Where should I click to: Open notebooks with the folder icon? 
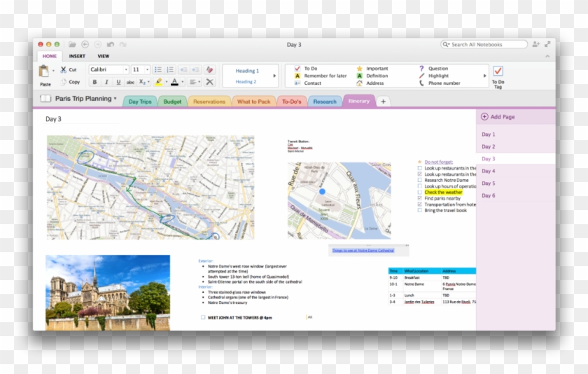72,45
